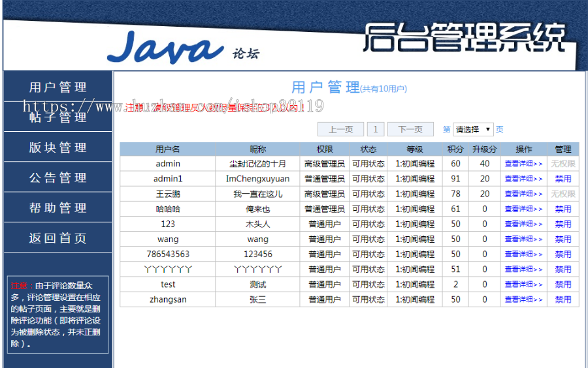
Task: Click the 权限 column header
Action: 324,149
